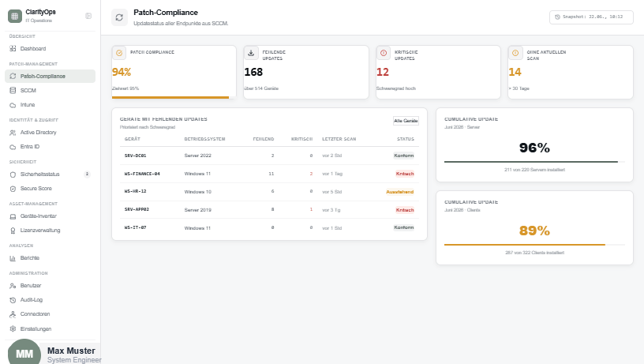
Task: Click the 12 critical updates value
Action: [382, 73]
